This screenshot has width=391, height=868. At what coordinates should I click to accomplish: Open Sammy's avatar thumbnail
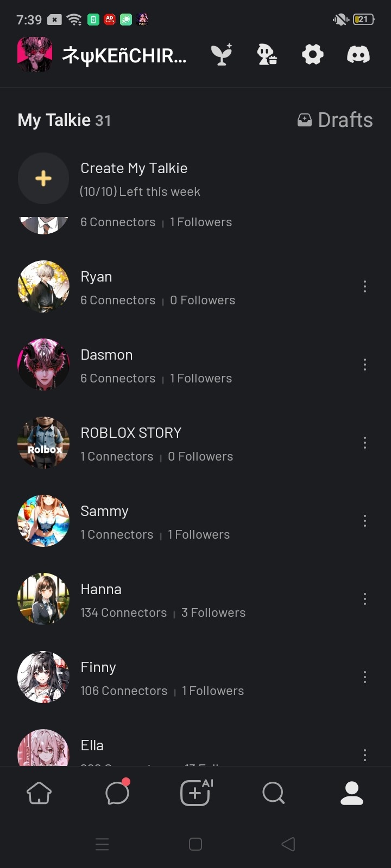tap(43, 521)
